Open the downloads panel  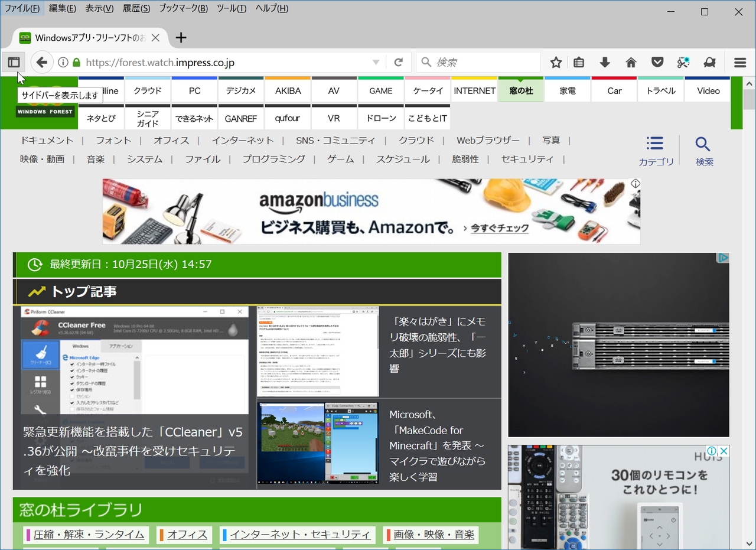[x=604, y=61]
